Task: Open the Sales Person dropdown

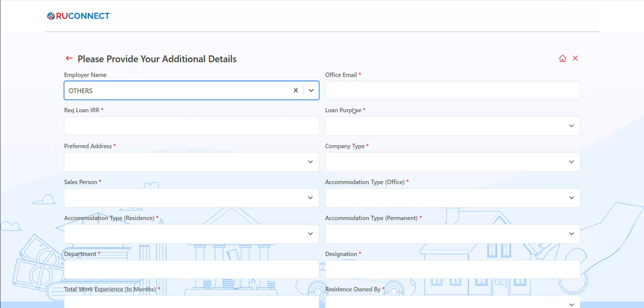Action: (x=191, y=198)
